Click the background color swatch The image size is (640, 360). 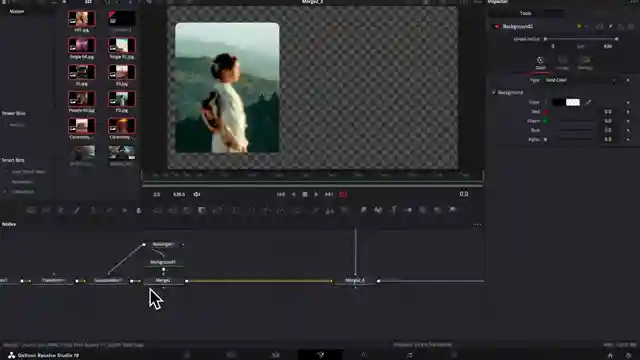(x=566, y=102)
